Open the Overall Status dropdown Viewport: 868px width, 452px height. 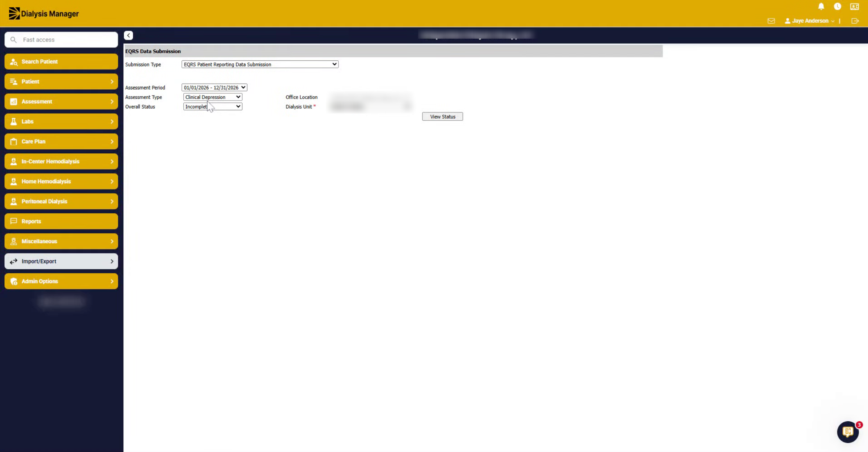click(x=213, y=107)
